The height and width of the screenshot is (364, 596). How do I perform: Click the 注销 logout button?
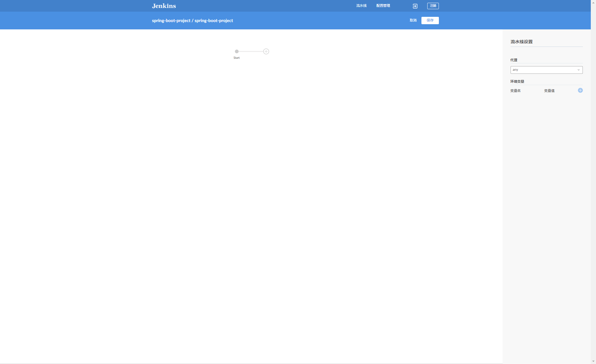[x=433, y=6]
